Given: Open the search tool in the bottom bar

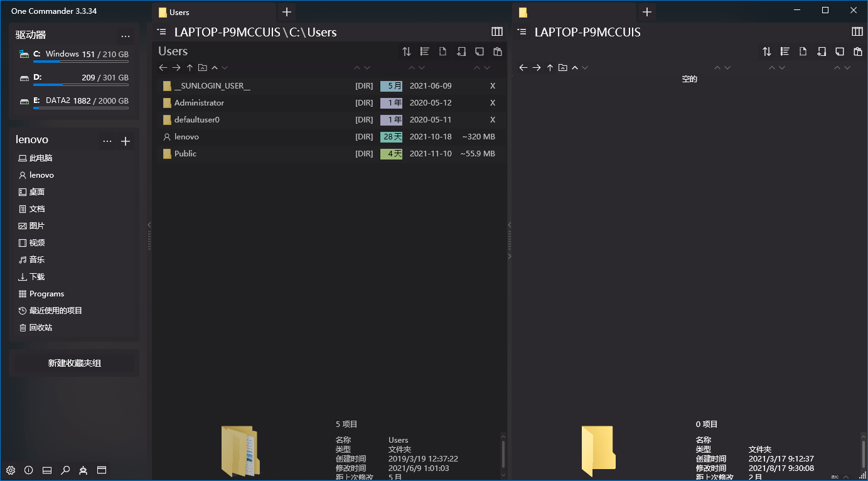Looking at the screenshot, I should tap(65, 470).
